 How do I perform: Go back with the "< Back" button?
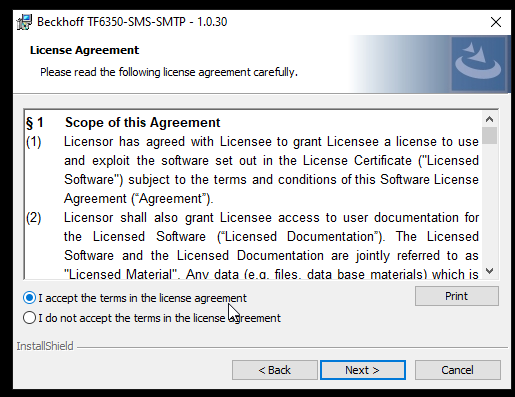point(275,370)
